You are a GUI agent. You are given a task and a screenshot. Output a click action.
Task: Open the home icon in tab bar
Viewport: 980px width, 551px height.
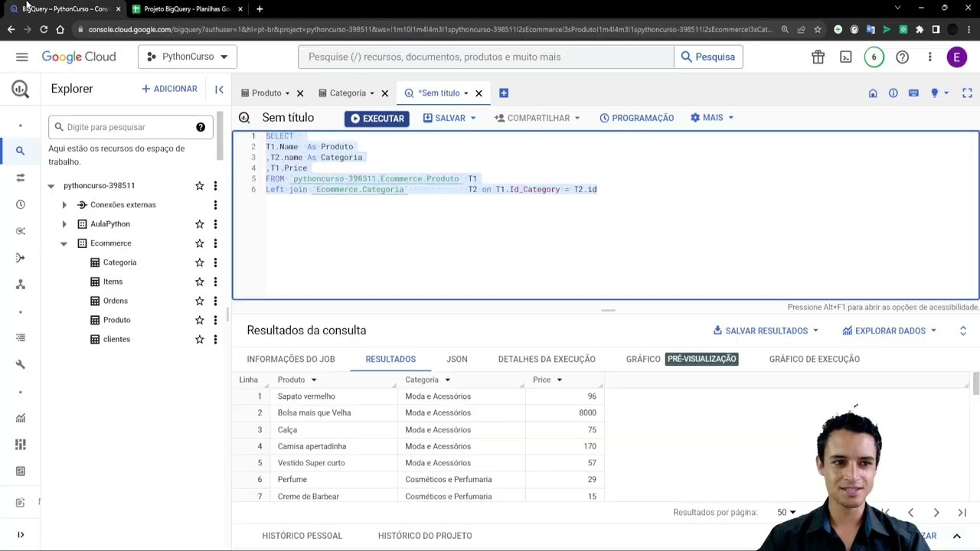click(x=873, y=93)
